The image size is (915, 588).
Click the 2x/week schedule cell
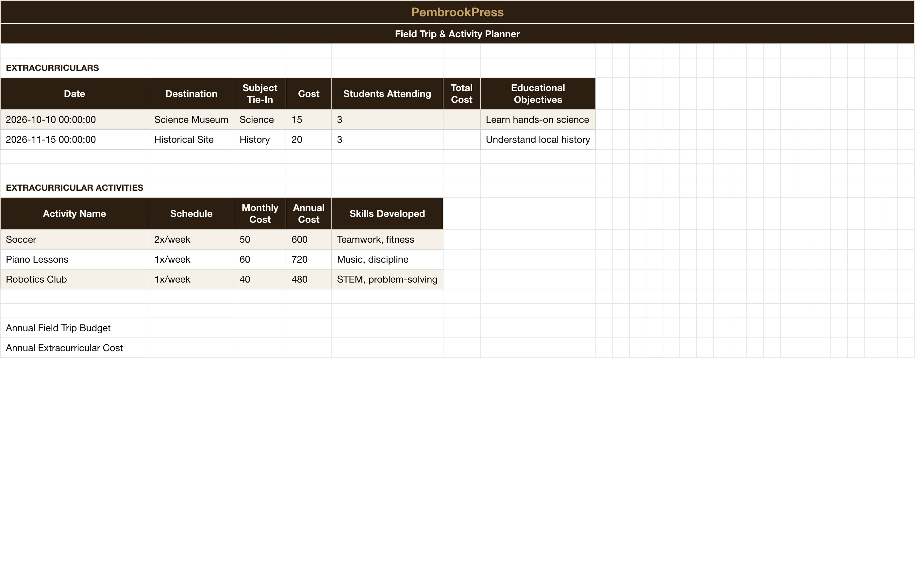click(x=191, y=239)
